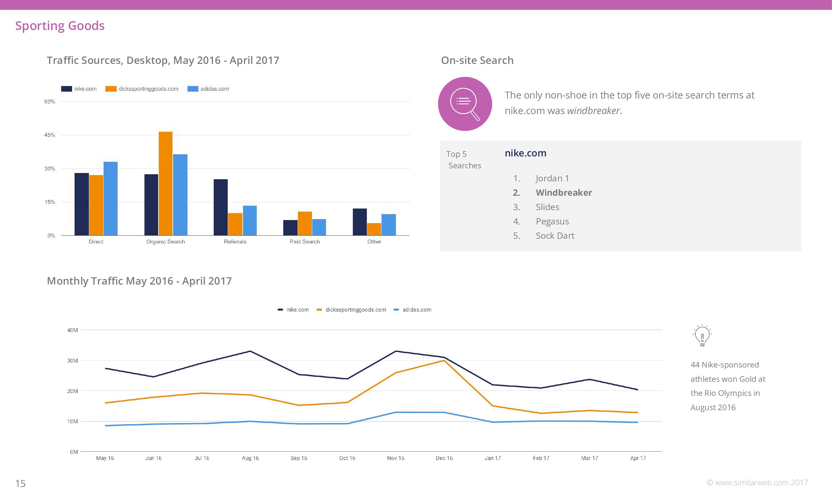Click dickssportinggoods.com line chart legend marker
The image size is (832, 504).
(319, 310)
